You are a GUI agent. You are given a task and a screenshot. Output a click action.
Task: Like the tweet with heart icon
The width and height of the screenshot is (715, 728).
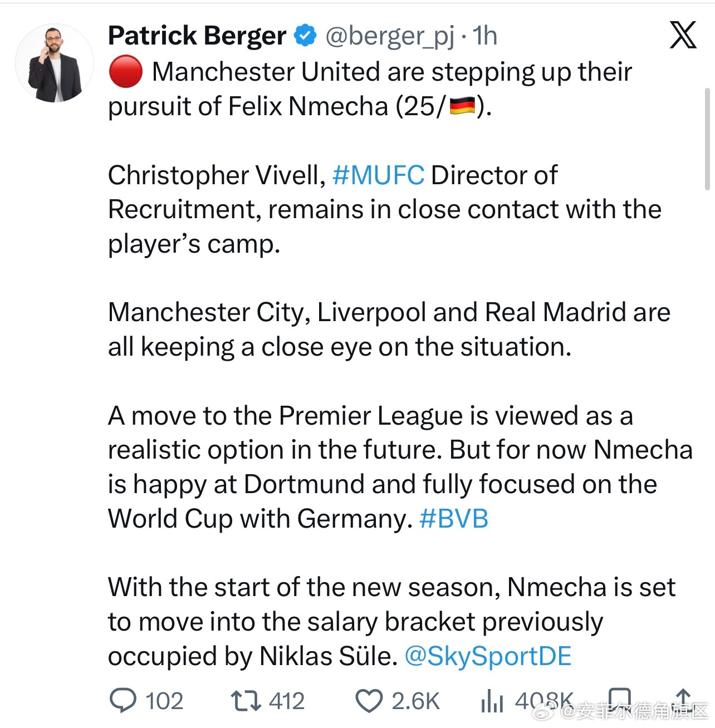369,701
